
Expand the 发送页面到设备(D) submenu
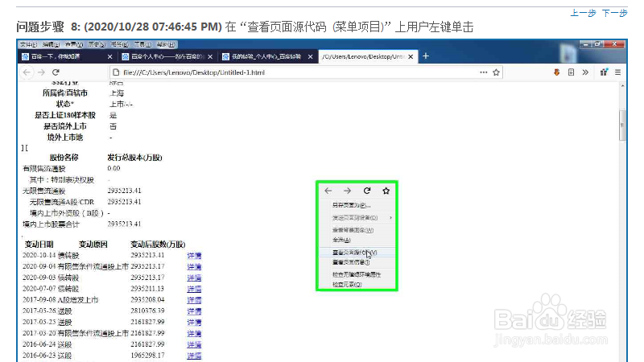point(357,217)
